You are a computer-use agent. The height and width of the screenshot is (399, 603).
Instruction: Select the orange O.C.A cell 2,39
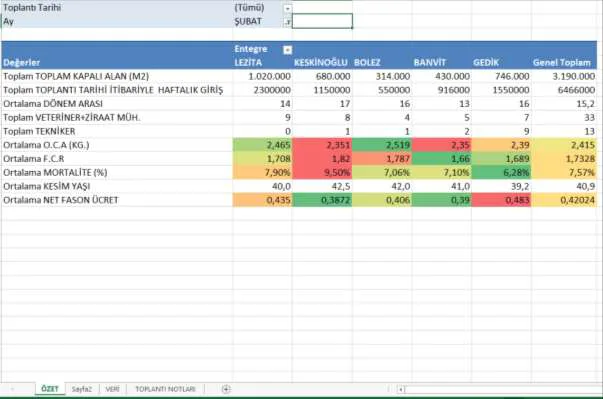coord(501,145)
